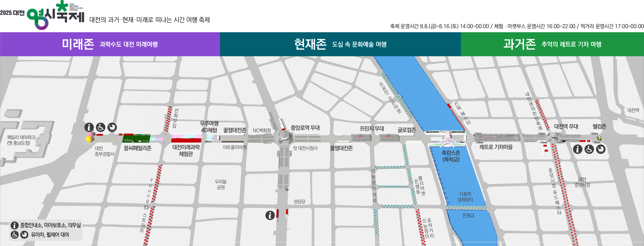Click the stroller icon below 웰컴존
Viewport: 644px width, 246px height.
click(x=601, y=149)
